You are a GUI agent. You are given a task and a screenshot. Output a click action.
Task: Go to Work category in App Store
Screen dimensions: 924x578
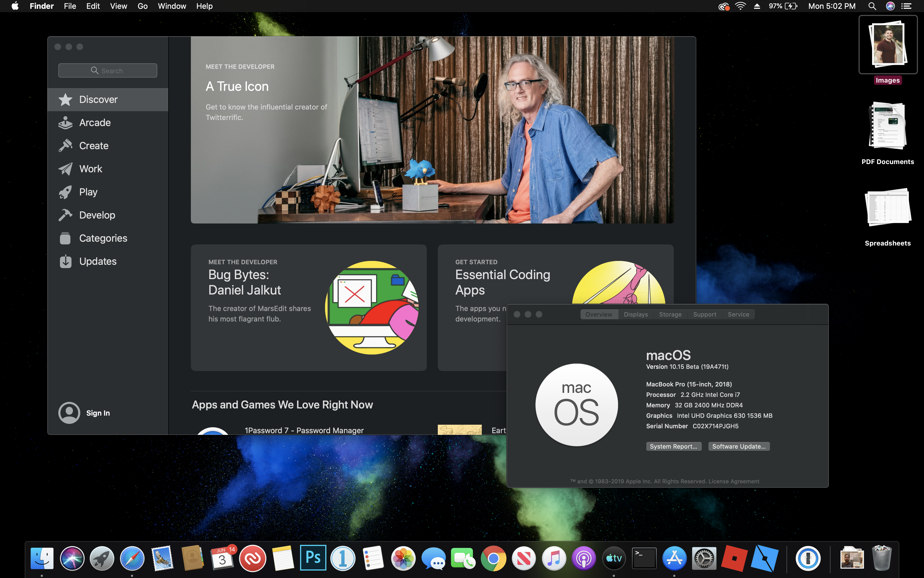(108, 169)
